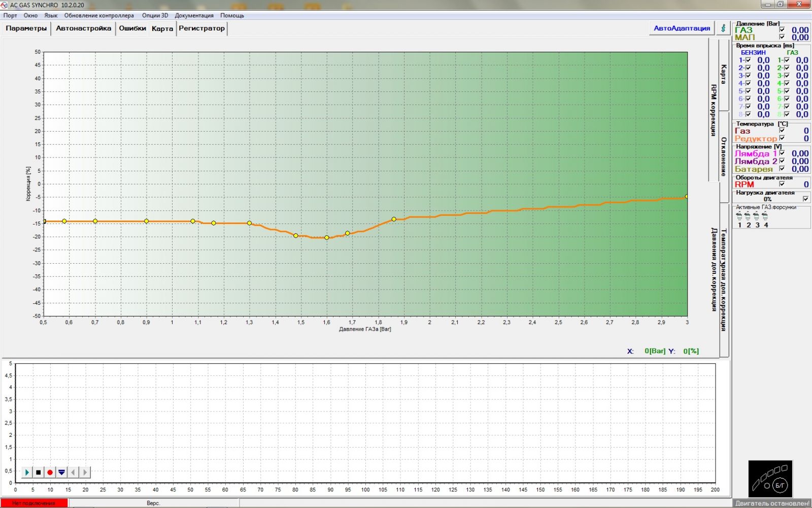Open the Порт menu
Screen dimensions: 812x508
click(10, 15)
